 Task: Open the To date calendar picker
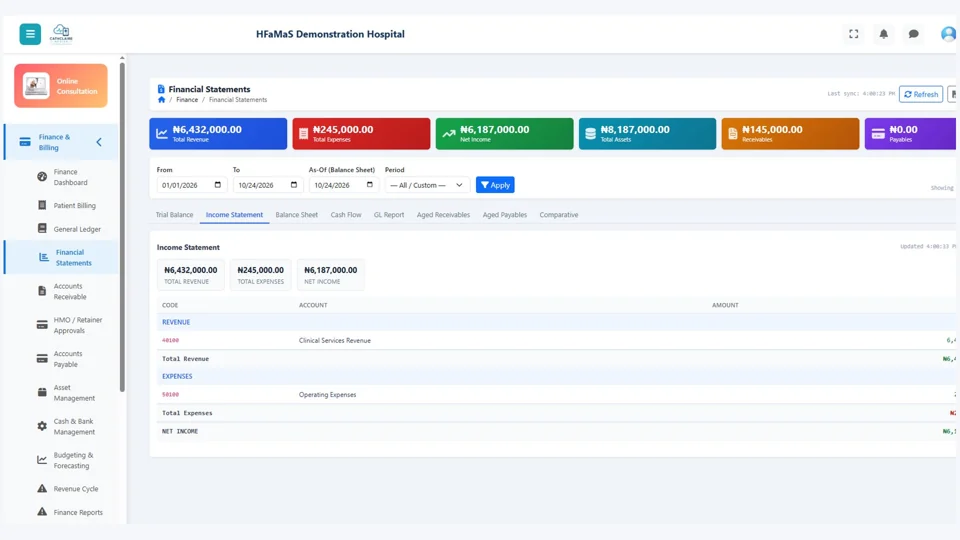click(x=293, y=185)
